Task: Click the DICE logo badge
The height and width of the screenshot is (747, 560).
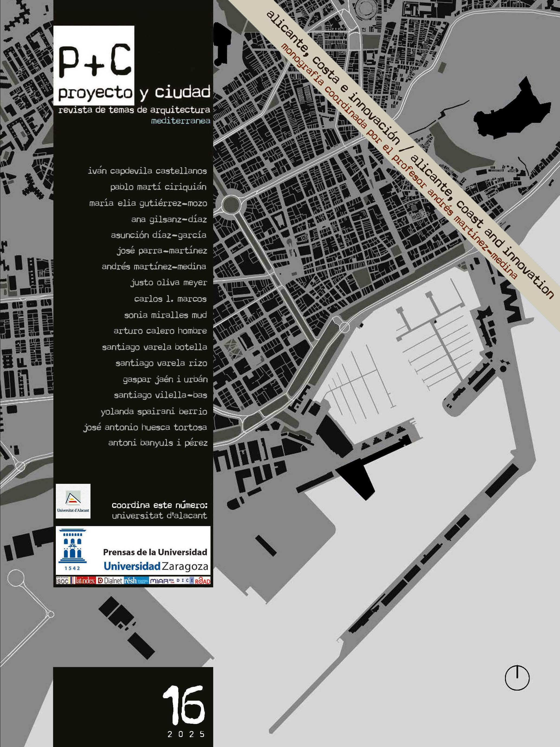Action: (184, 580)
